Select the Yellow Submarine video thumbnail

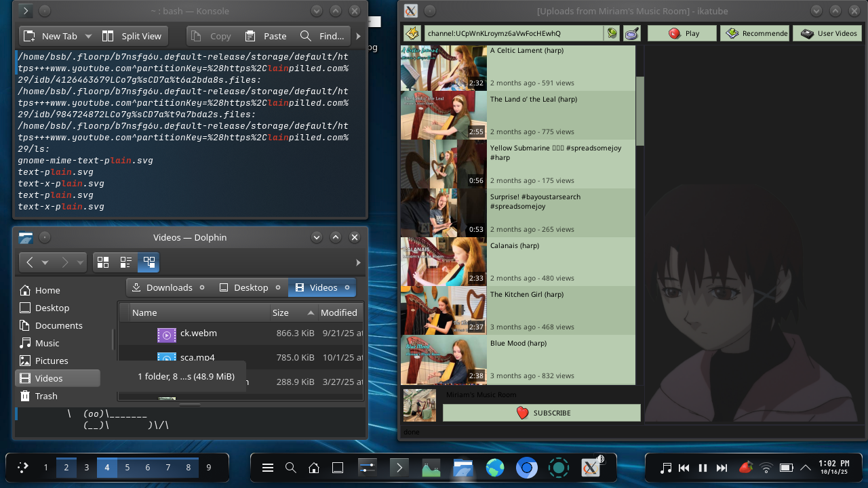coord(443,164)
